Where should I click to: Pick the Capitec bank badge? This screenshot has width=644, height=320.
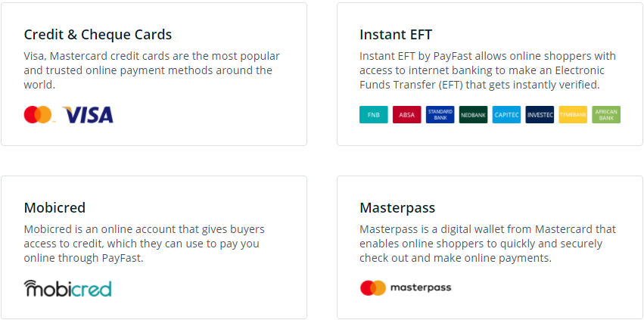[x=507, y=115]
